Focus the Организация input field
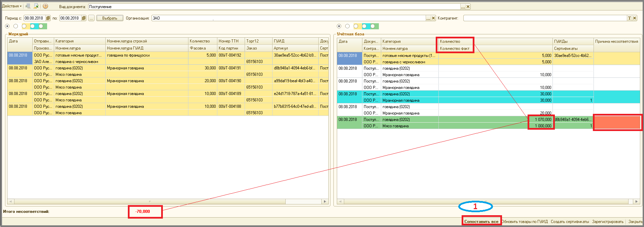Image resolution: width=644 pixels, height=227 pixels. click(289, 18)
